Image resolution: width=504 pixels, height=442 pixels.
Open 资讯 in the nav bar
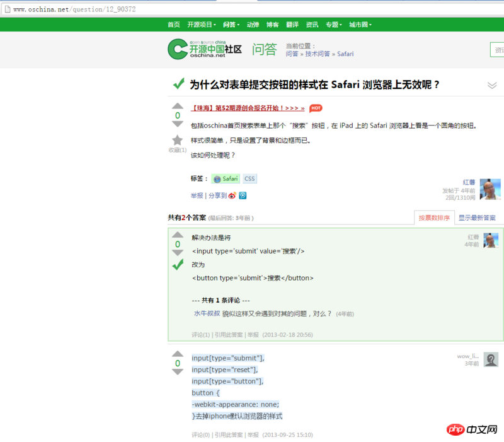[312, 25]
